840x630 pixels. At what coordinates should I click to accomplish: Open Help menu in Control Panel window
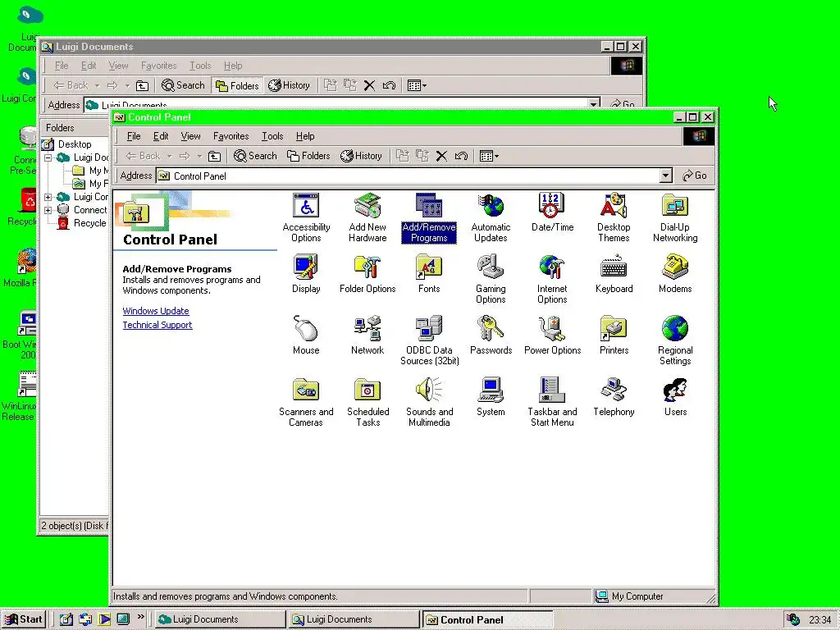pyautogui.click(x=305, y=136)
